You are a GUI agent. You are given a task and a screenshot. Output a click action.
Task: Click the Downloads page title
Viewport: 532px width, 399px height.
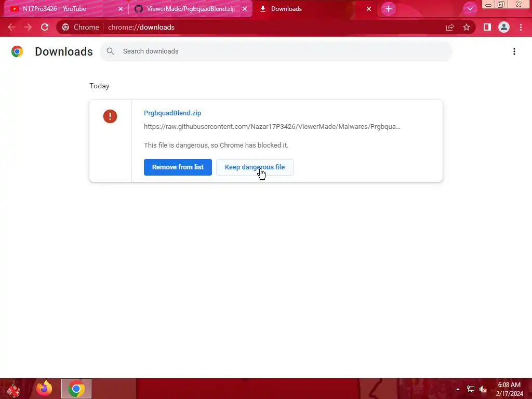(64, 51)
